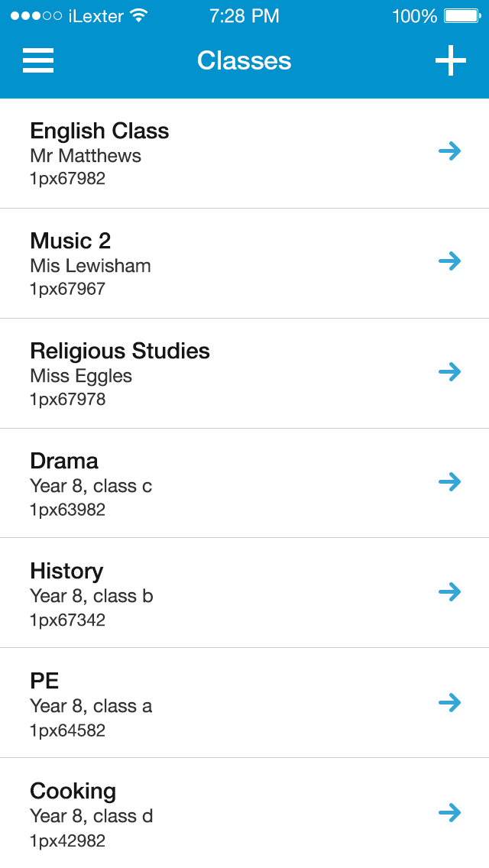Tap the History class name

pyautogui.click(x=66, y=572)
